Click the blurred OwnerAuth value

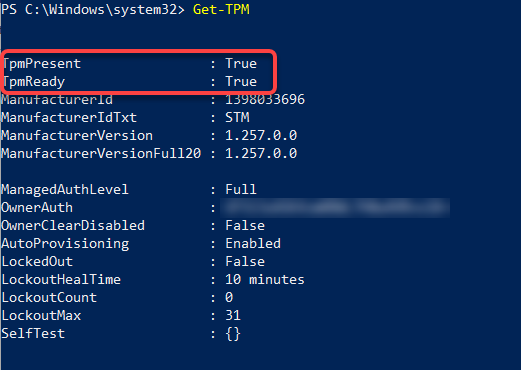[335, 208]
